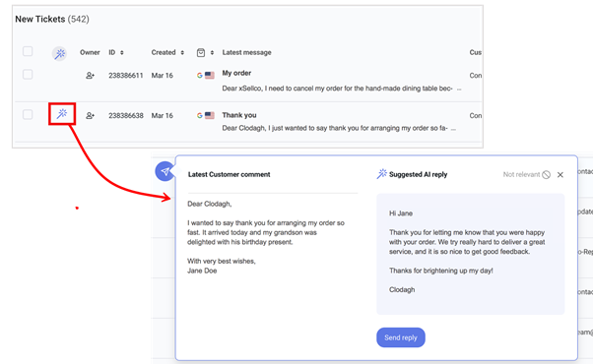Click the Latest message column header
This screenshot has height=364, width=593.
[246, 52]
